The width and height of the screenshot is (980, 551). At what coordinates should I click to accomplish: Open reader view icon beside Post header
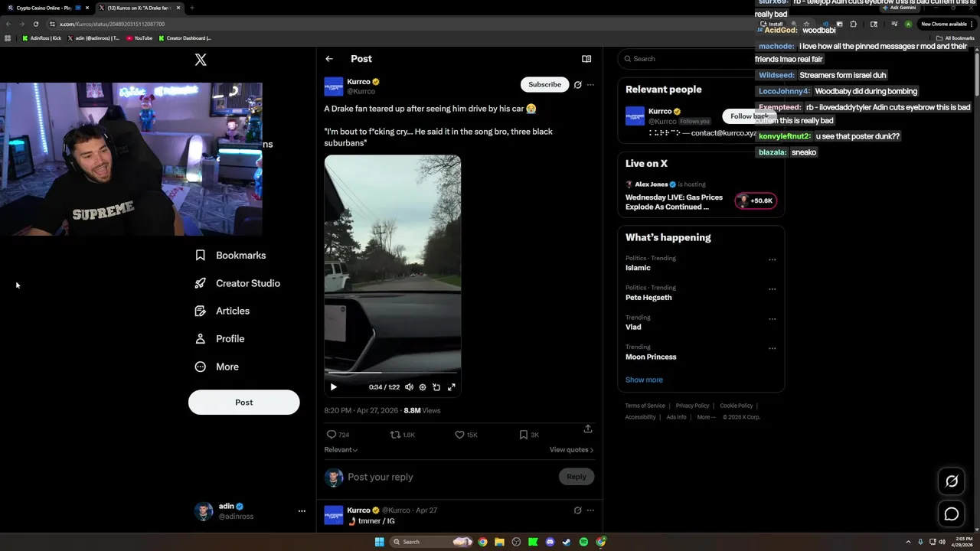pyautogui.click(x=586, y=59)
